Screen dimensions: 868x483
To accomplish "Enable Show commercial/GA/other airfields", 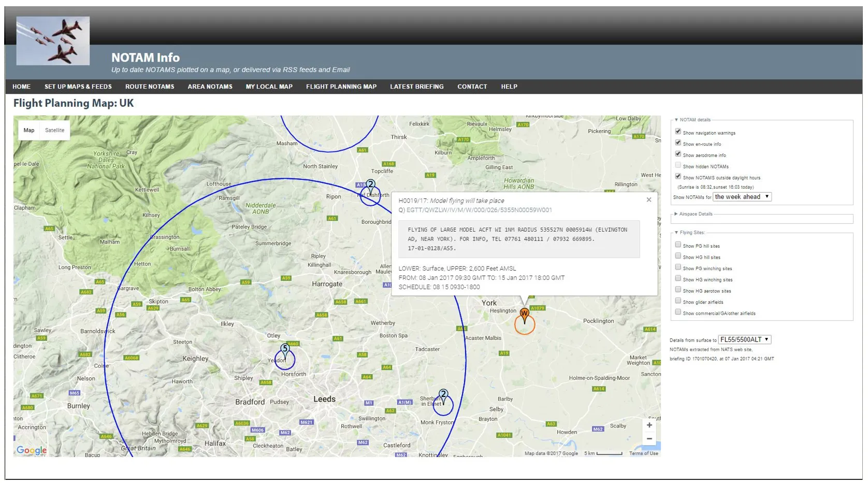I will pos(678,312).
